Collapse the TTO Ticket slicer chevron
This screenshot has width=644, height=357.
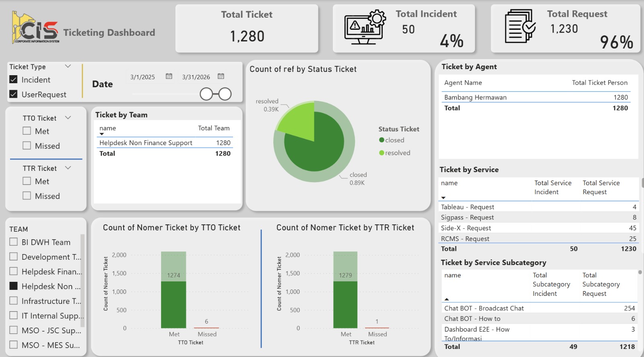pos(68,118)
